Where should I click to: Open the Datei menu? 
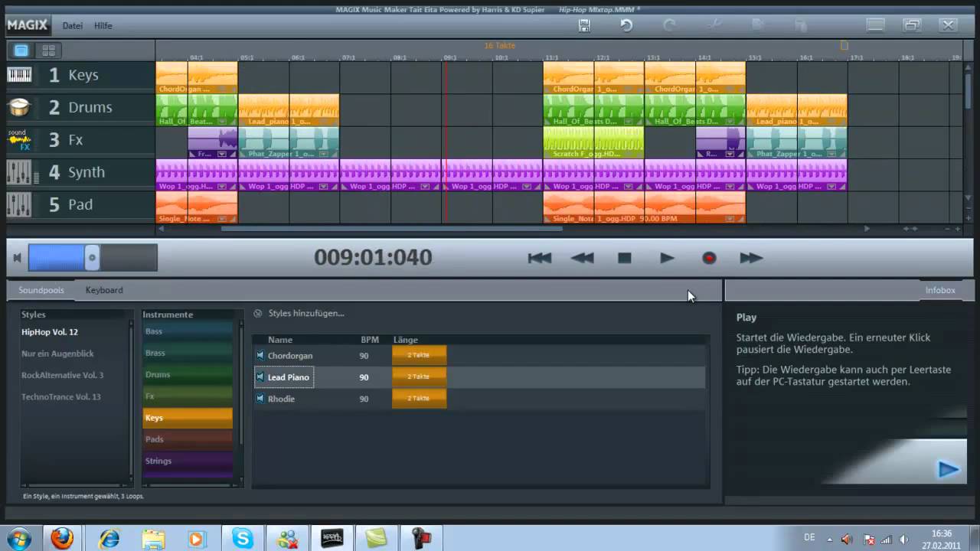tap(73, 26)
